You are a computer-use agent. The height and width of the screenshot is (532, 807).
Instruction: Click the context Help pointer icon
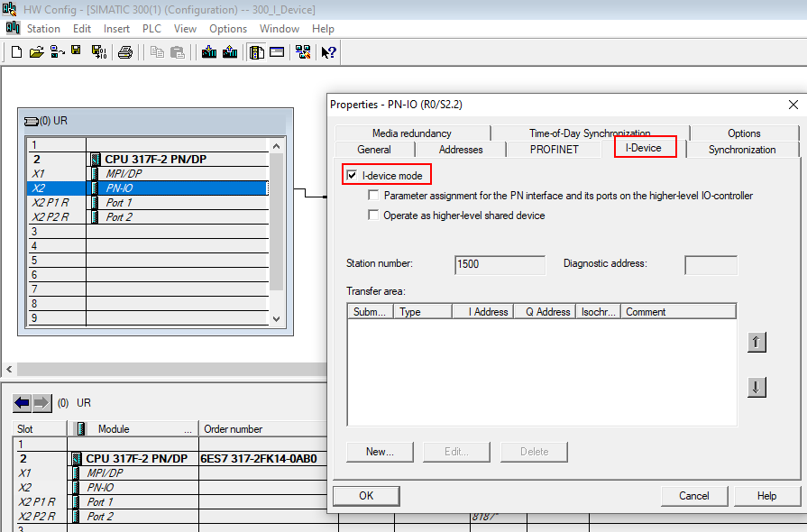click(x=328, y=52)
